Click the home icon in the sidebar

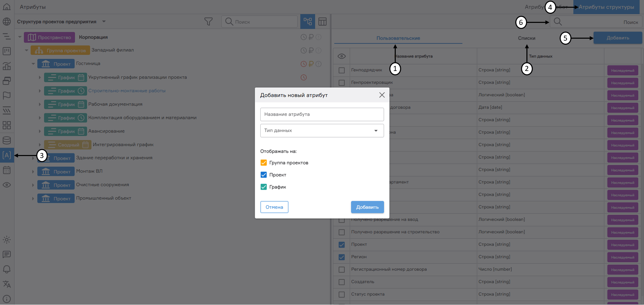pos(7,7)
